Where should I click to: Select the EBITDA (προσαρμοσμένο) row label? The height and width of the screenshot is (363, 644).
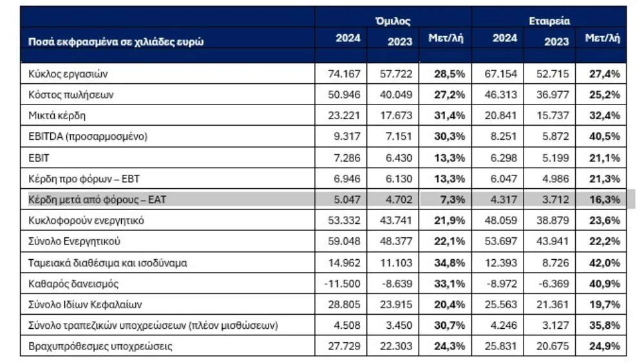click(x=88, y=137)
